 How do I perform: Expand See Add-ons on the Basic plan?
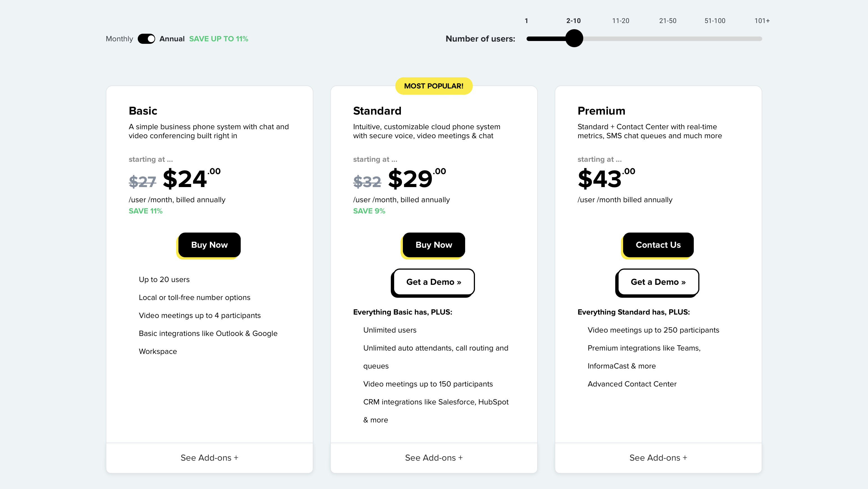pyautogui.click(x=209, y=458)
